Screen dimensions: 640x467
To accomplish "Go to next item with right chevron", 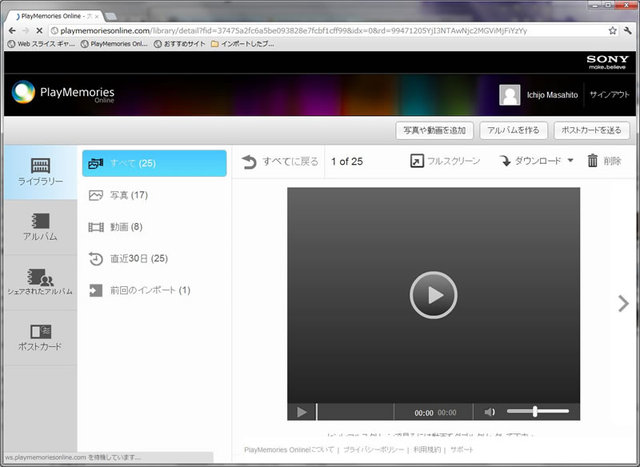I will click(623, 304).
